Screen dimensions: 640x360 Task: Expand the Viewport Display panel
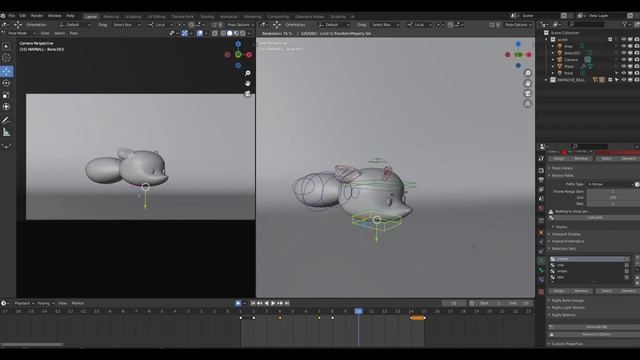[x=566, y=234]
